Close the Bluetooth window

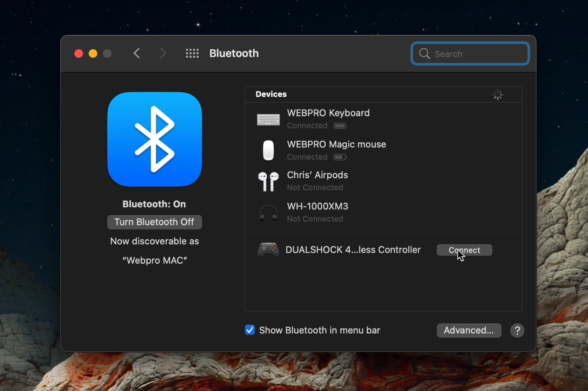coord(78,54)
